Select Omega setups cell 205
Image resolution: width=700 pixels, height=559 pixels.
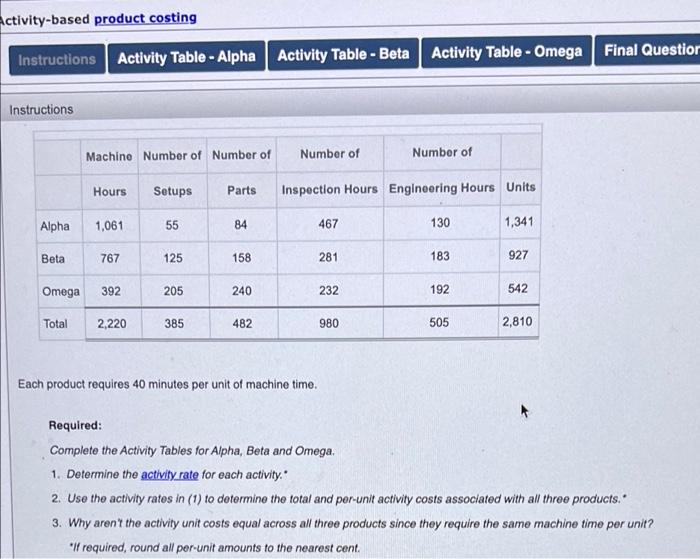click(x=173, y=291)
